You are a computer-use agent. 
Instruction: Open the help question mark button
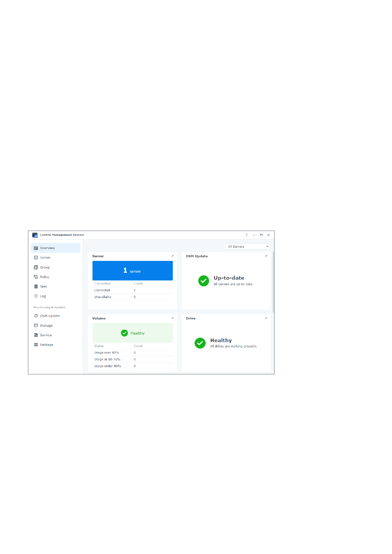[246, 235]
